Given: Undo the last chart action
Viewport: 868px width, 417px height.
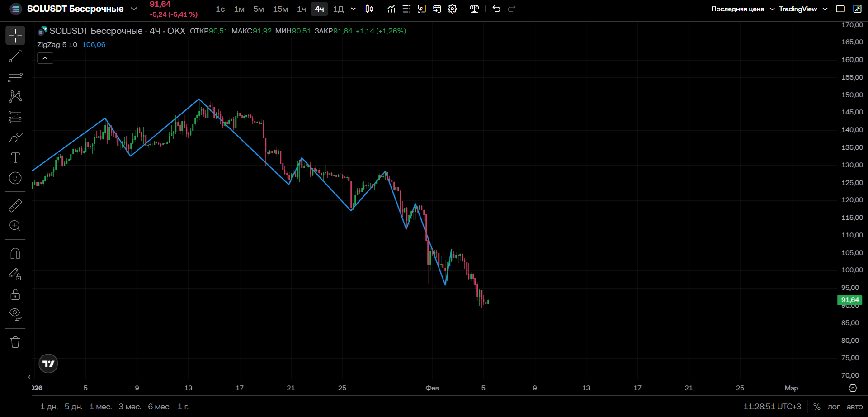Looking at the screenshot, I should click(x=496, y=9).
